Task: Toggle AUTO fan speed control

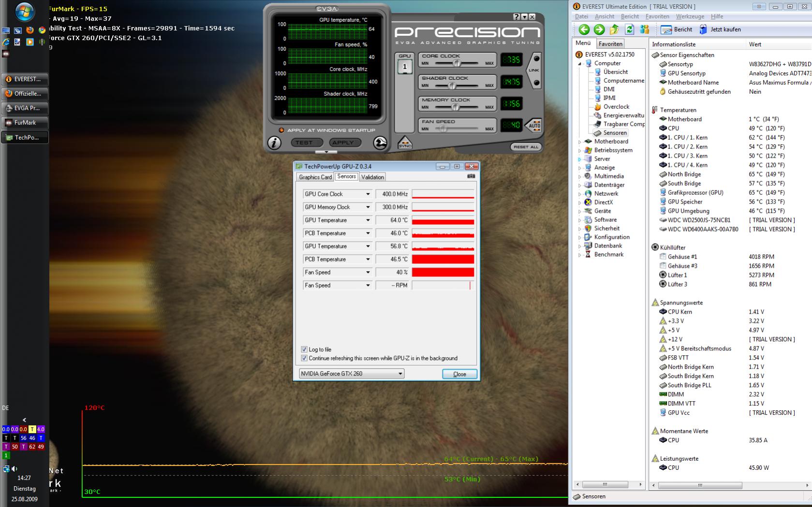Action: tap(534, 126)
